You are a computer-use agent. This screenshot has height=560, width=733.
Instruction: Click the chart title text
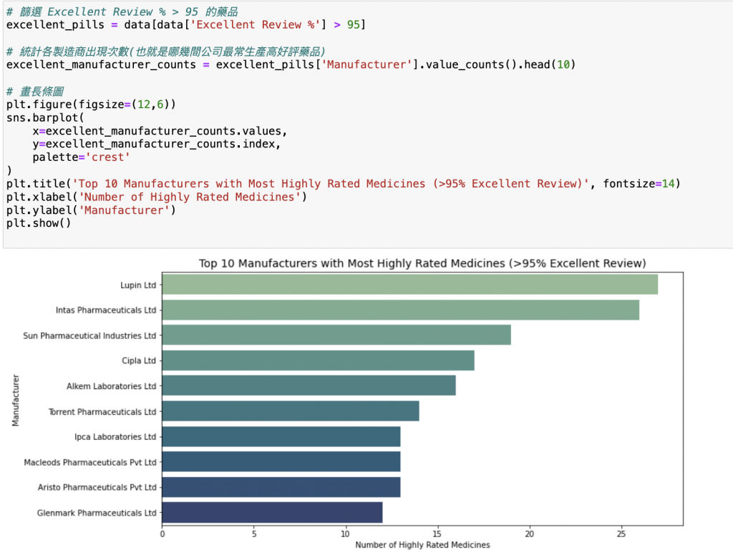[x=422, y=263]
